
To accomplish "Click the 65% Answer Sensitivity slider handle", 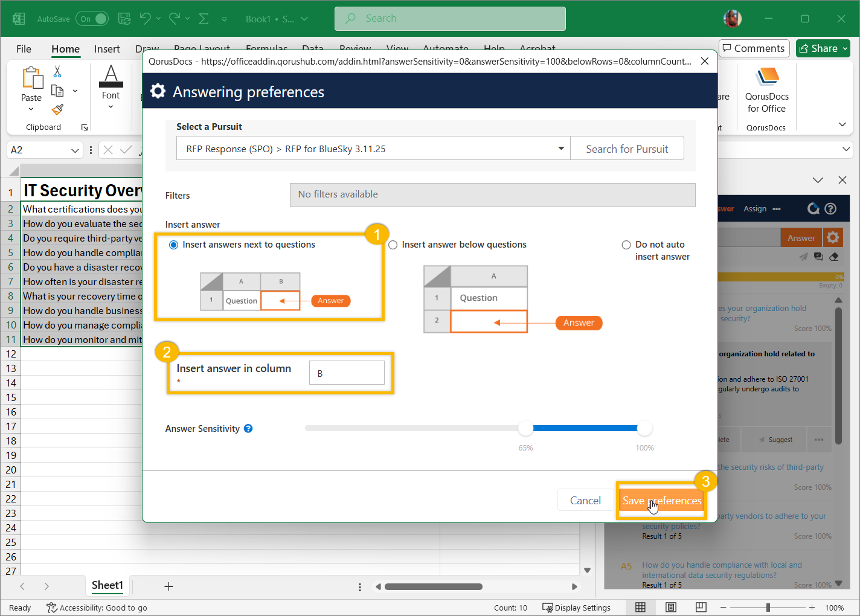I will pyautogui.click(x=525, y=428).
